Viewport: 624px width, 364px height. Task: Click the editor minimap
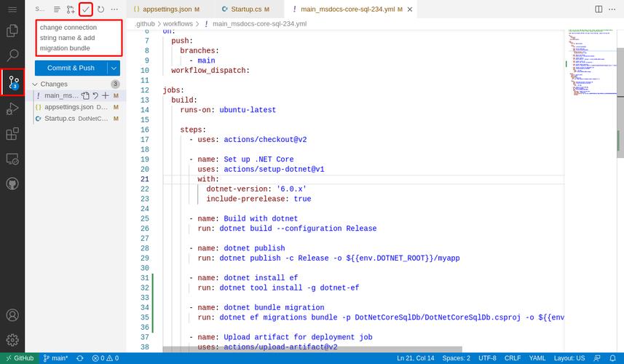[x=592, y=62]
